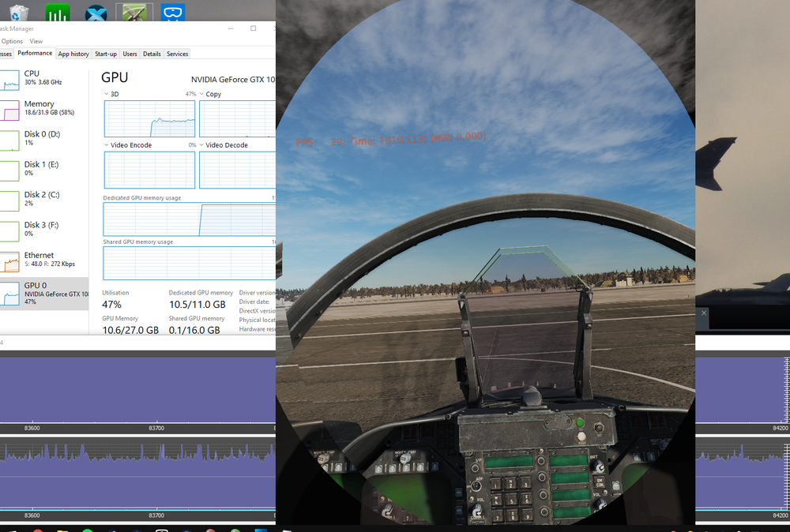Switch to the App history tab
790x532 pixels.
coord(73,54)
